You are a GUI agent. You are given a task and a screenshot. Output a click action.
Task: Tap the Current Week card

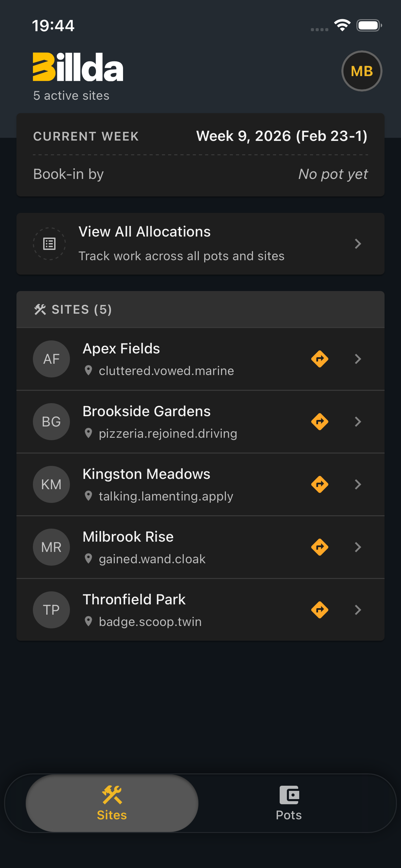point(200,155)
